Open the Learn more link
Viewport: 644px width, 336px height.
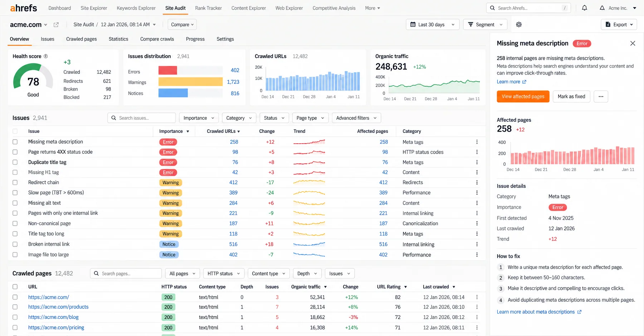click(511, 82)
